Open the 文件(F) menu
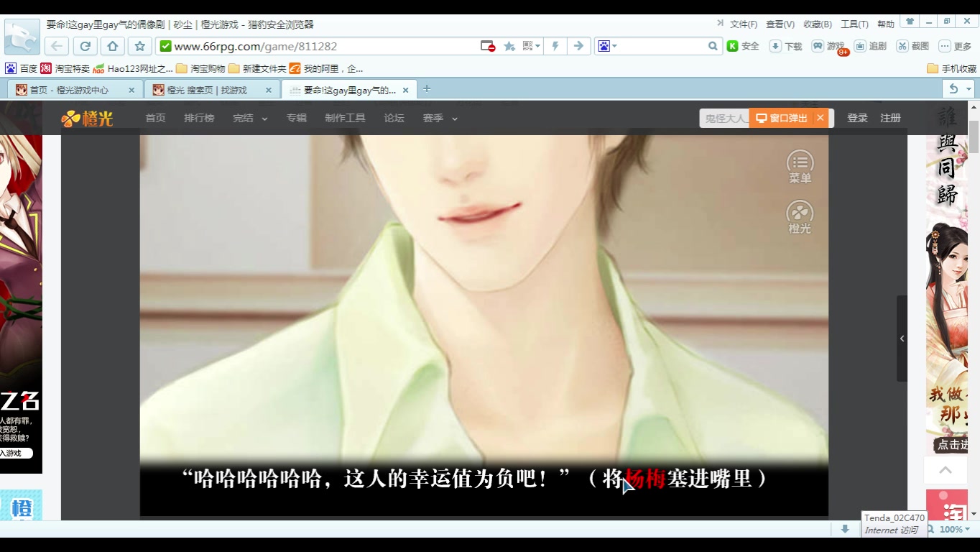980x552 pixels. [x=744, y=24]
